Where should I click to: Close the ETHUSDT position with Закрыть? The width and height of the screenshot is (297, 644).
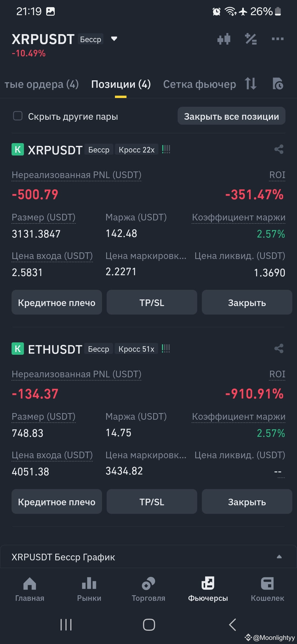[x=247, y=501]
